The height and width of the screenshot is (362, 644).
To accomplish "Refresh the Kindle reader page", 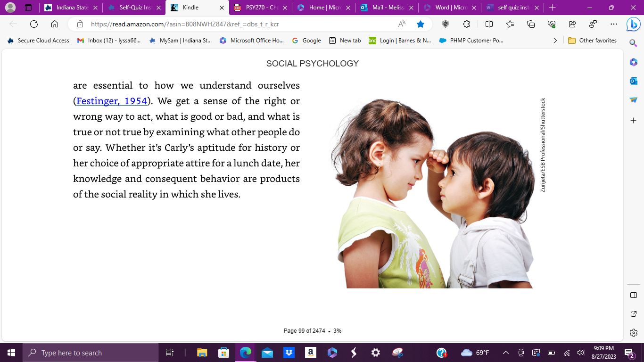I will 34,24.
